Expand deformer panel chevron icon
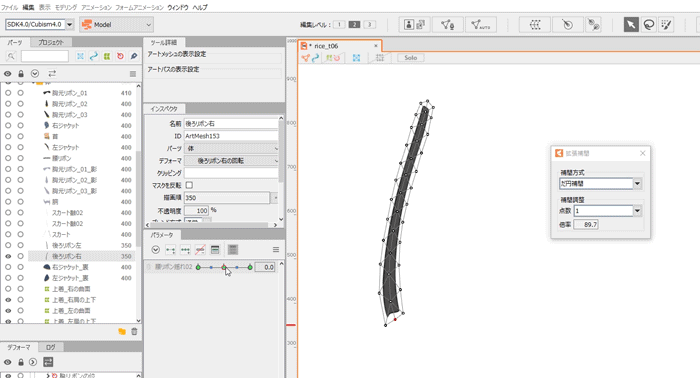The height and width of the screenshot is (378, 700). [x=33, y=362]
